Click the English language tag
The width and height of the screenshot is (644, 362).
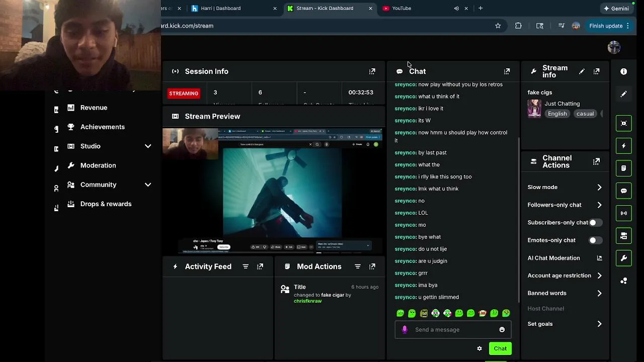[557, 114]
